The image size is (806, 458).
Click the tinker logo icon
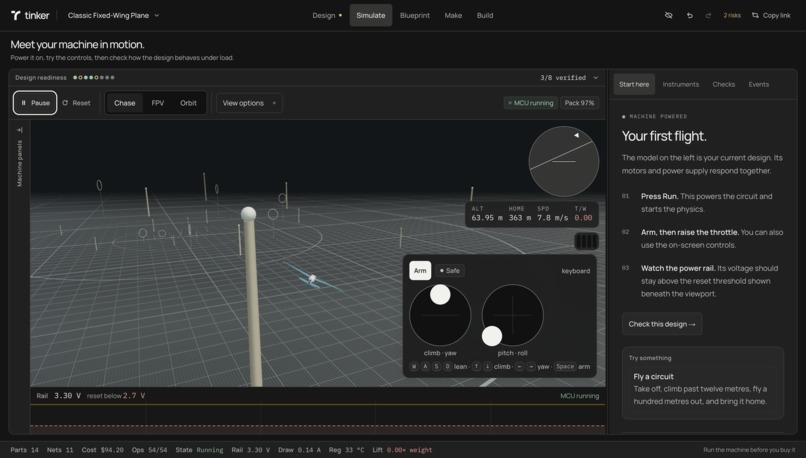click(x=15, y=15)
